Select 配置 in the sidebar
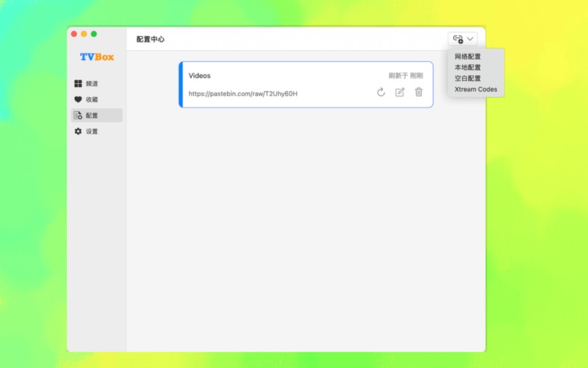Image resolution: width=588 pixels, height=368 pixels. (x=97, y=116)
